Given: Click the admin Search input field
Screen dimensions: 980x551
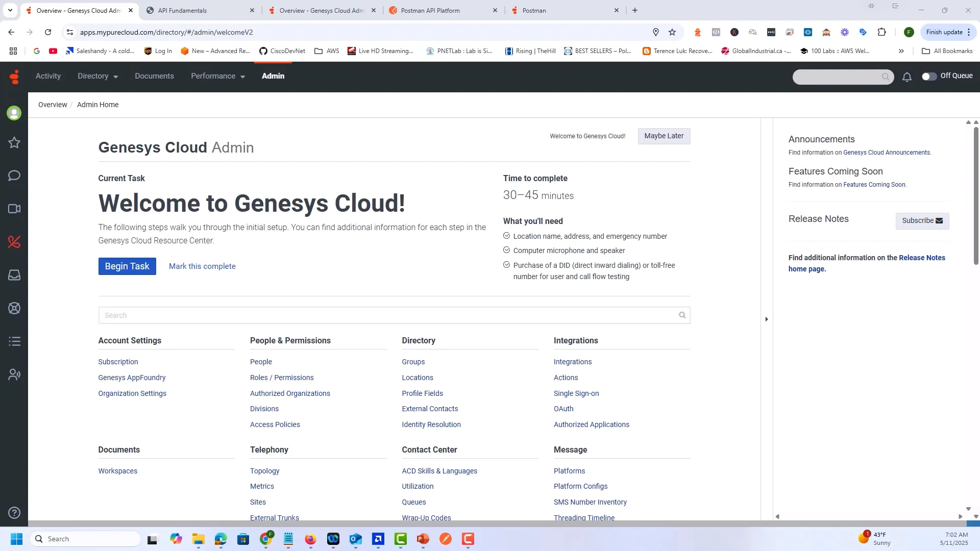Looking at the screenshot, I should click(x=388, y=315).
